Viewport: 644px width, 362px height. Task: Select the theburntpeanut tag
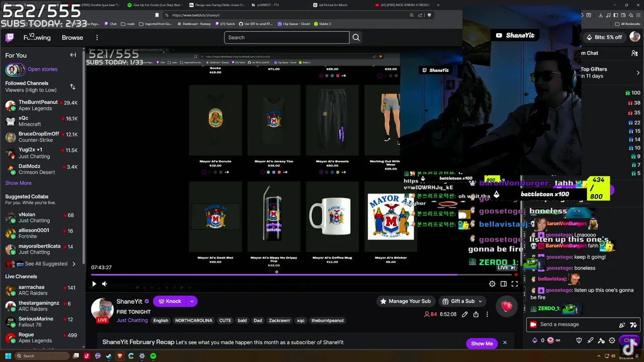tap(328, 320)
